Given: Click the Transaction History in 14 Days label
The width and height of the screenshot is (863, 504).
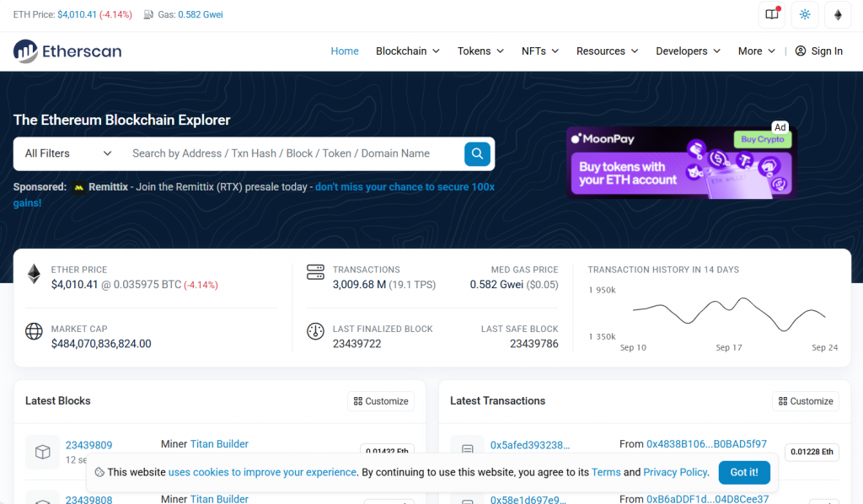Looking at the screenshot, I should (663, 270).
